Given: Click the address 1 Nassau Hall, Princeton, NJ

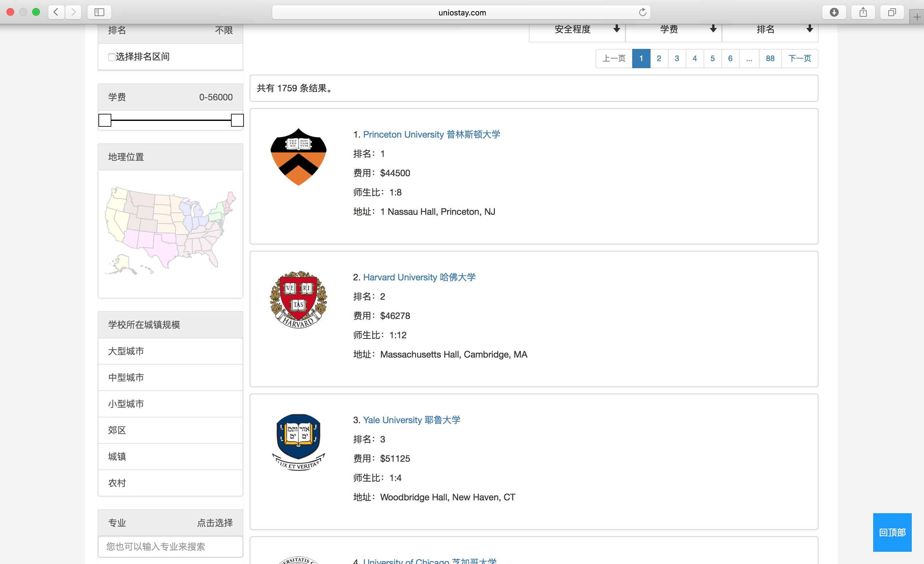Looking at the screenshot, I should [x=438, y=212].
